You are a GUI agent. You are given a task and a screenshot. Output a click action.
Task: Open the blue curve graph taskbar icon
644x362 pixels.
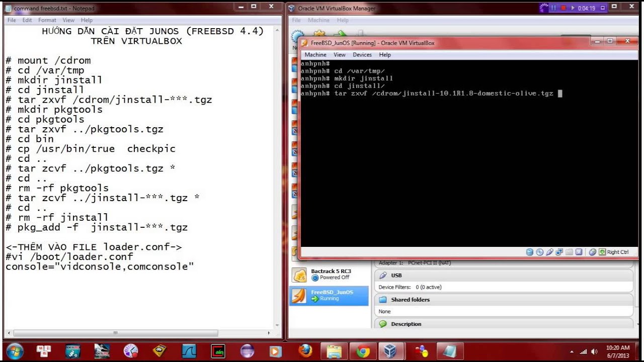click(x=189, y=351)
